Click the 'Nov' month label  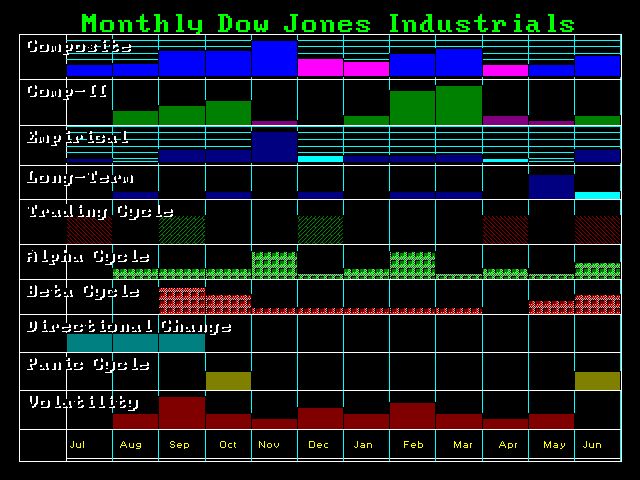269,444
